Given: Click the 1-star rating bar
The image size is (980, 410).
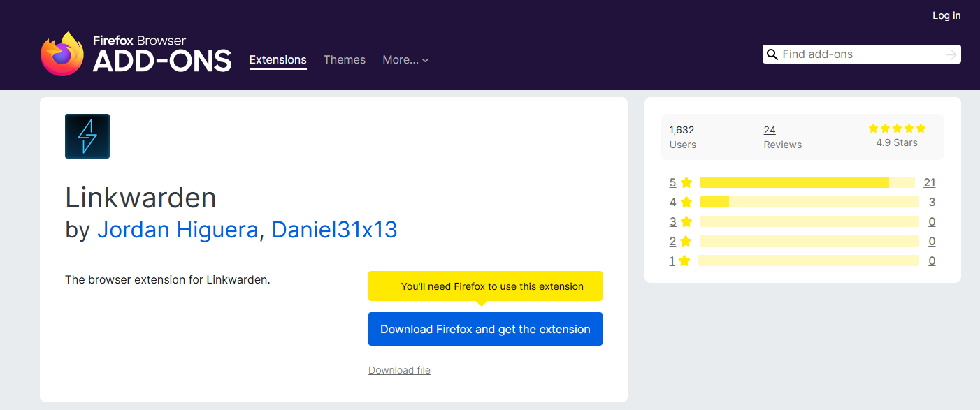Looking at the screenshot, I should pos(808,261).
